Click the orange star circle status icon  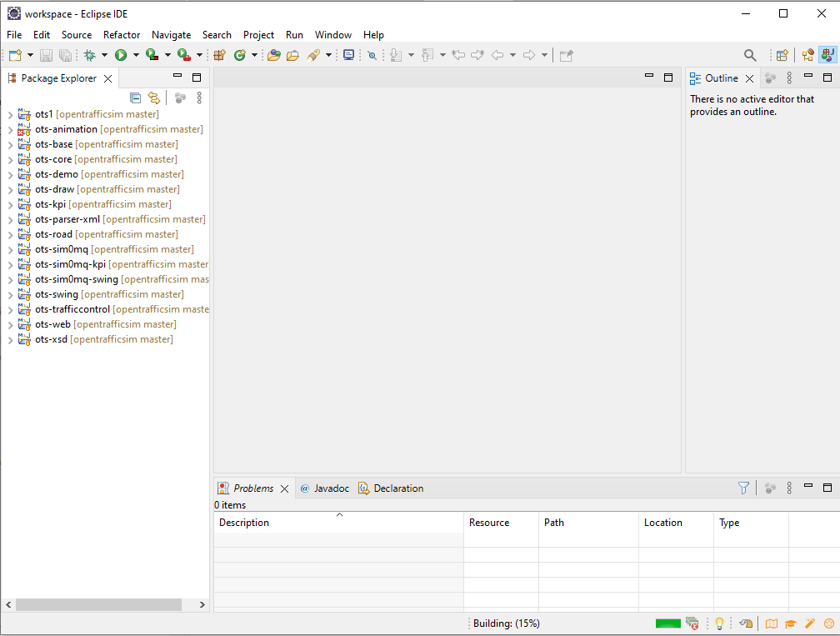[828, 623]
